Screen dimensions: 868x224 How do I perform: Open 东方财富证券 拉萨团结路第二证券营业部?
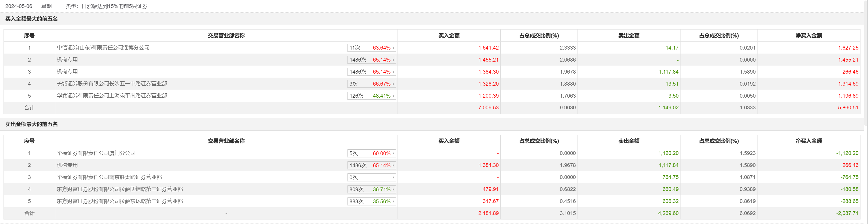(x=119, y=189)
